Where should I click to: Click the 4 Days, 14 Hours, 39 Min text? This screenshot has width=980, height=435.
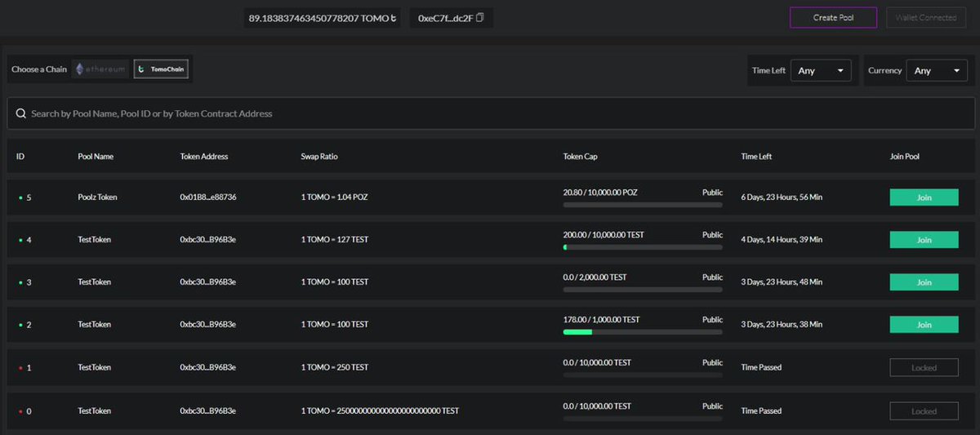[782, 240]
